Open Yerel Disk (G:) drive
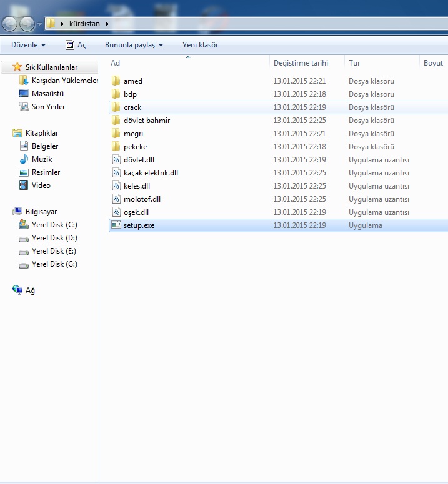Image resolution: width=448 pixels, height=484 pixels. [x=48, y=264]
